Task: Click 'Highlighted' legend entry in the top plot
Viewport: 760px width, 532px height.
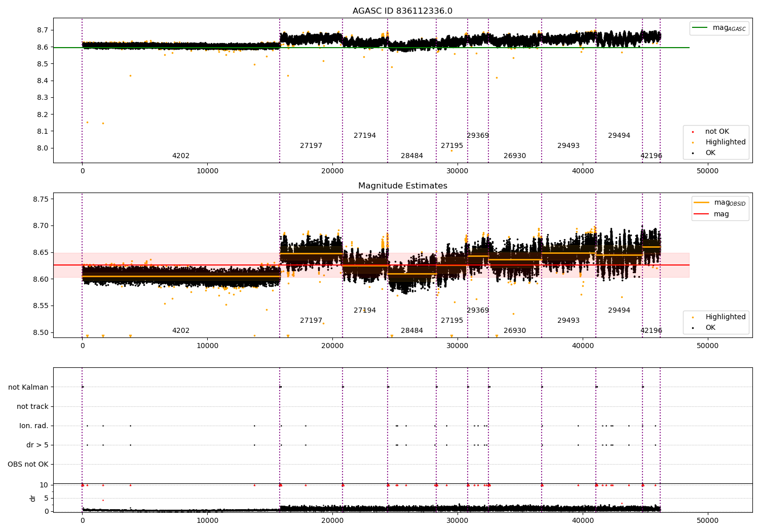Action: [x=719, y=142]
